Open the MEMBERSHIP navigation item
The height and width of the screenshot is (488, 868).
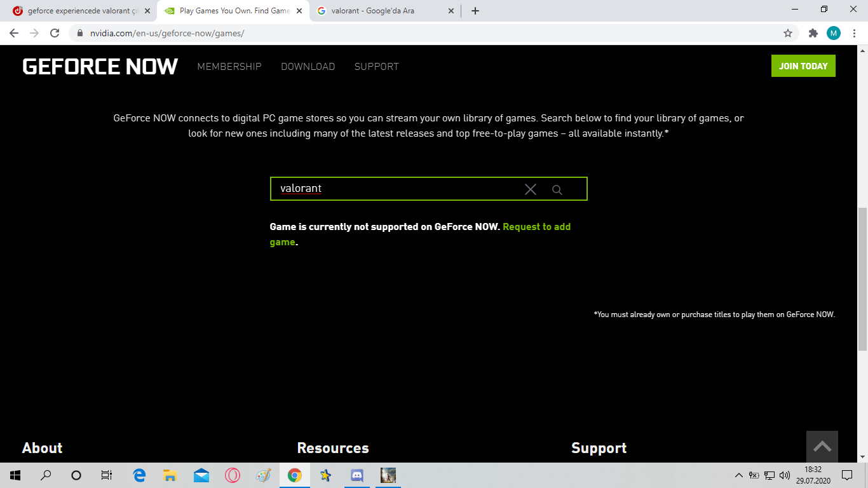click(x=229, y=67)
